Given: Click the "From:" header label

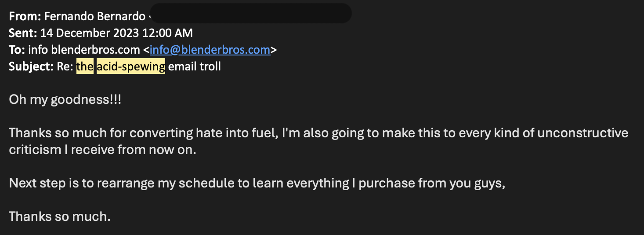Looking at the screenshot, I should 25,16.
